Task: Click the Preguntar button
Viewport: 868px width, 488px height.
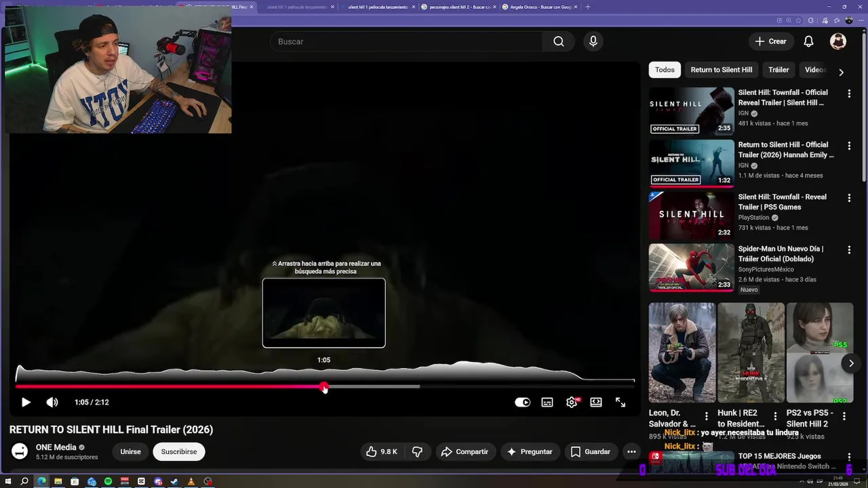Action: coord(530,451)
